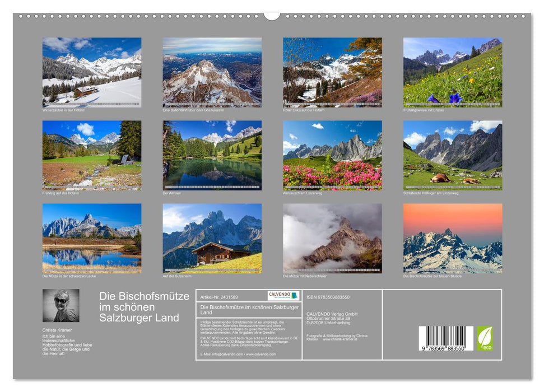Click the large title 'Die Bischofsmütze im schönen Salzburger Land'
Image resolution: width=544 pixels, height=392 pixels.
coord(145,307)
